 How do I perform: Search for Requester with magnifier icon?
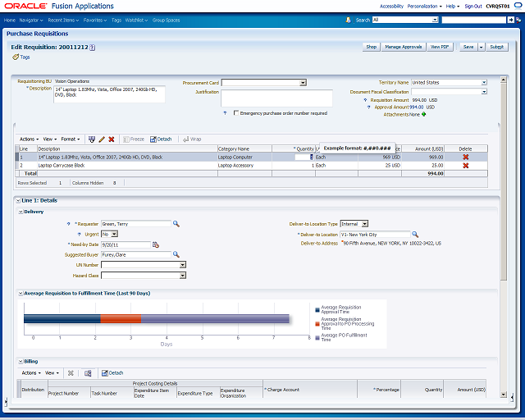pyautogui.click(x=176, y=224)
